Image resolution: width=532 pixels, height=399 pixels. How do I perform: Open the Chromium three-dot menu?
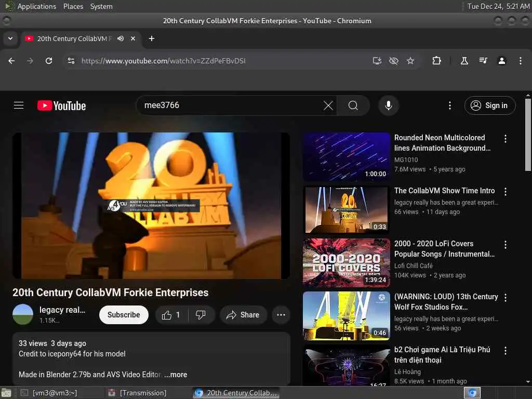coord(521,61)
